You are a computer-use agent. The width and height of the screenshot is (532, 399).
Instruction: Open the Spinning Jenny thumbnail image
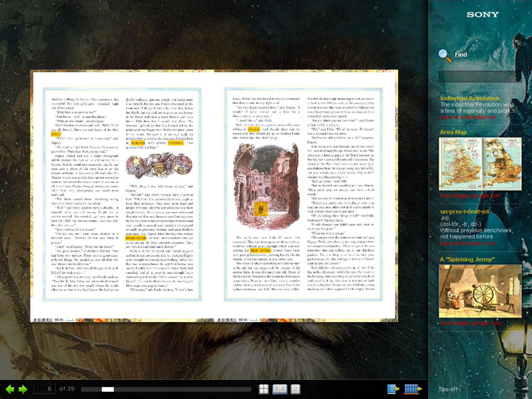pos(480,291)
